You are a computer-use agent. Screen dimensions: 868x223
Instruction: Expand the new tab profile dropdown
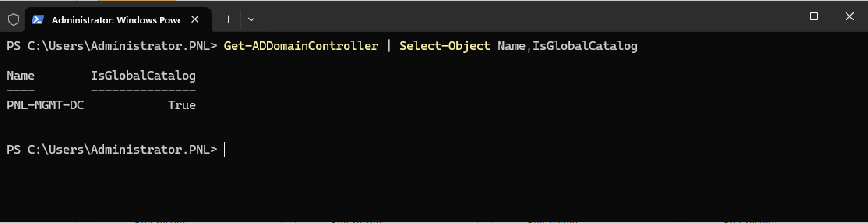coord(251,19)
